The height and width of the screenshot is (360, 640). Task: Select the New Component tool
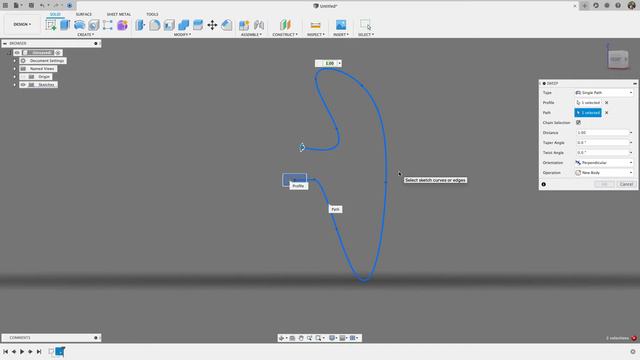244,25
